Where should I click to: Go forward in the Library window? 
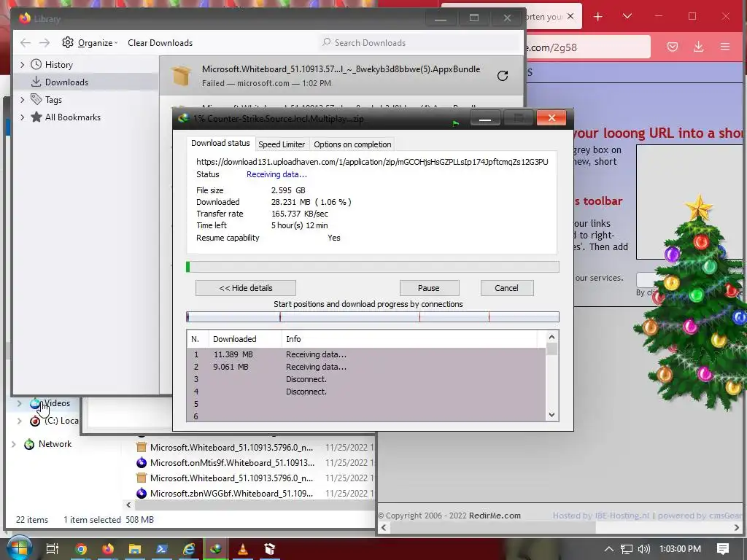(x=44, y=43)
